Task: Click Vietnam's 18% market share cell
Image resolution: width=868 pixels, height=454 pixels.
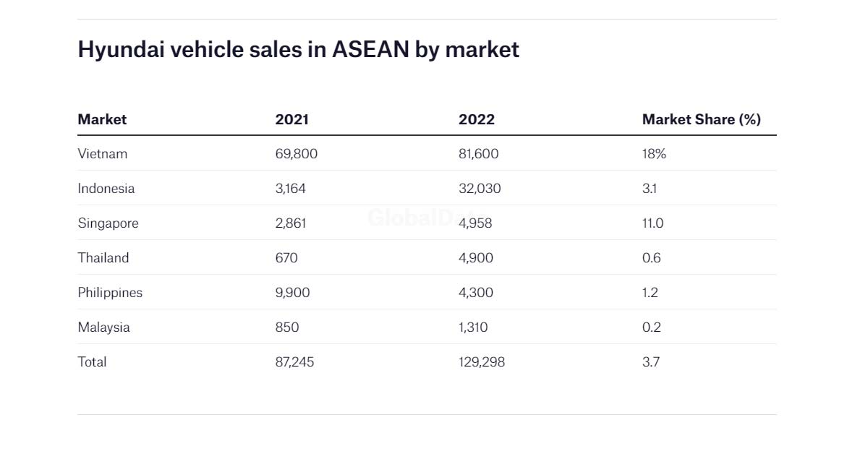Action: pos(654,154)
